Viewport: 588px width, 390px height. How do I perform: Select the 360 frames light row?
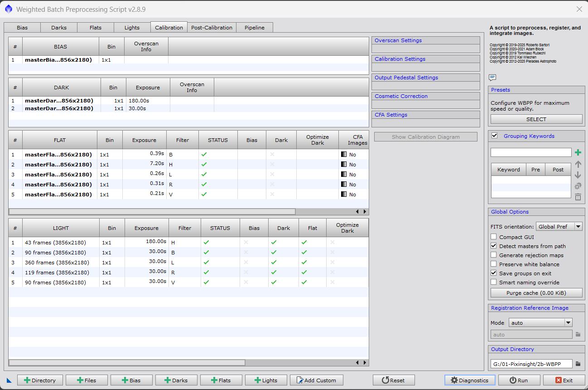pyautogui.click(x=188, y=263)
